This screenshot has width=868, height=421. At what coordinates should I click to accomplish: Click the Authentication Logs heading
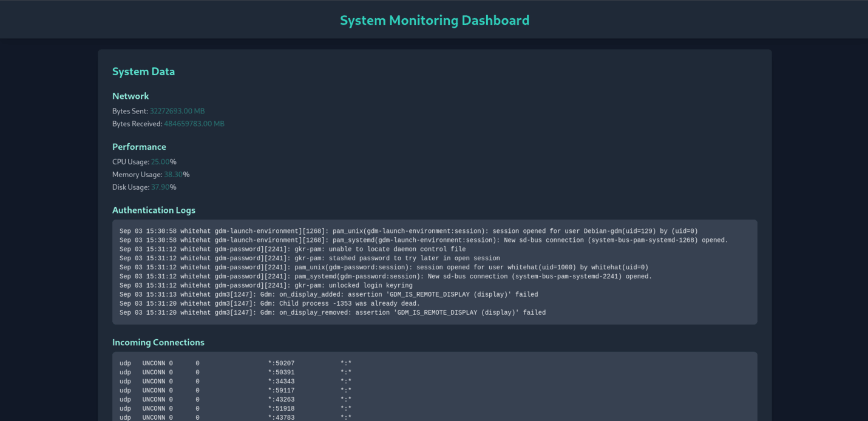(154, 210)
